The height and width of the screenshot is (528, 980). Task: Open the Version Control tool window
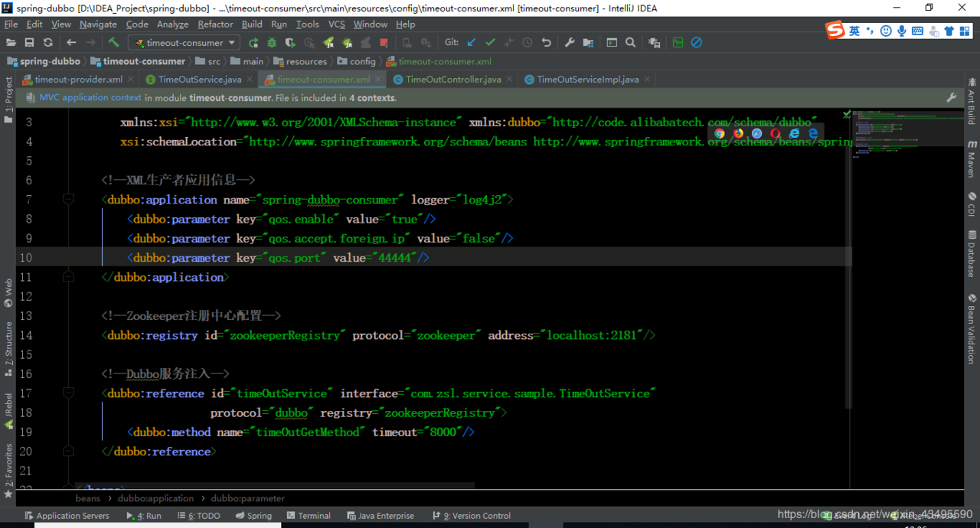coord(471,516)
